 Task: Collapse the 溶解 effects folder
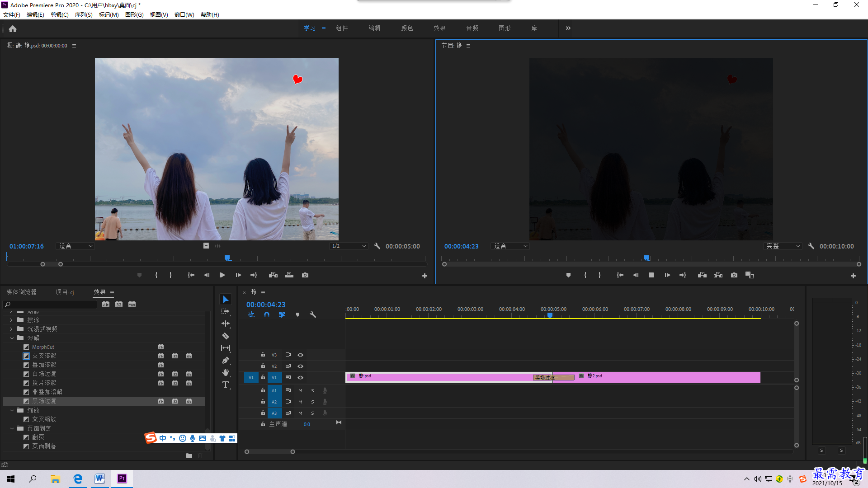(11, 338)
